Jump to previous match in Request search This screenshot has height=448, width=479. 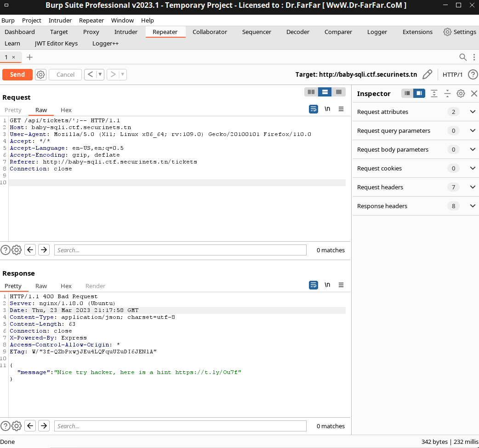30,250
